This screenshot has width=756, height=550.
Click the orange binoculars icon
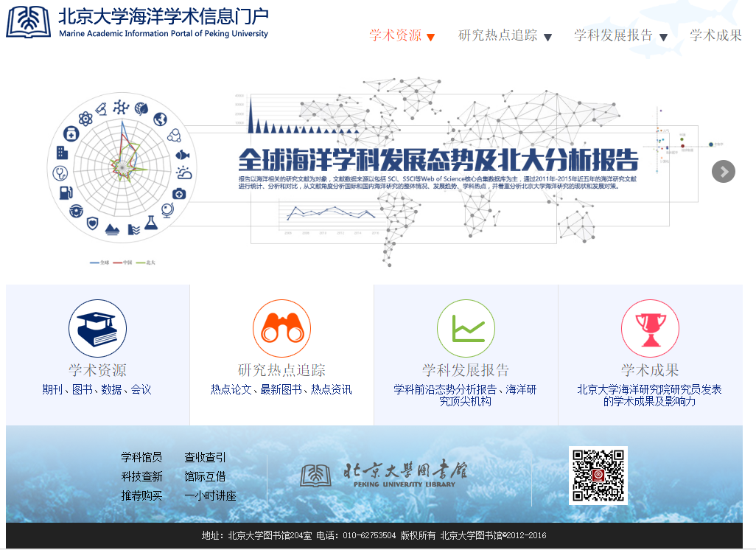(x=281, y=329)
